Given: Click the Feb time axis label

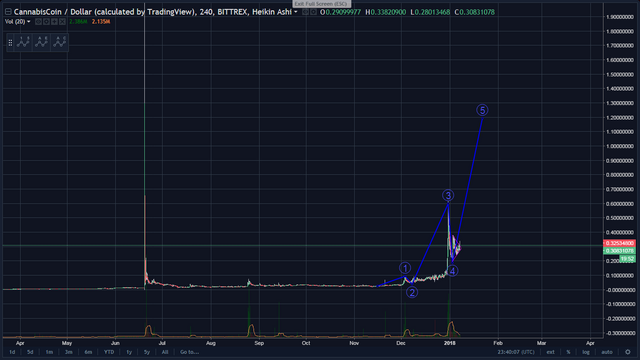Looking at the screenshot, I should pos(498,343).
